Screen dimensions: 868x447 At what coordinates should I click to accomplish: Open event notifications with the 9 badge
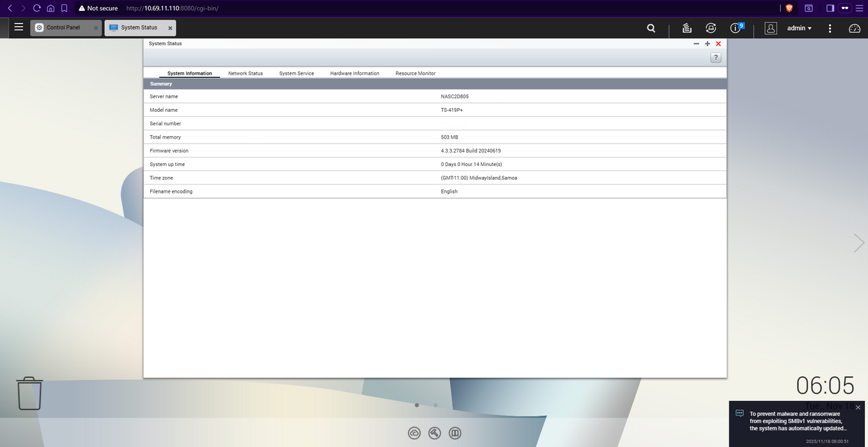[x=736, y=28]
